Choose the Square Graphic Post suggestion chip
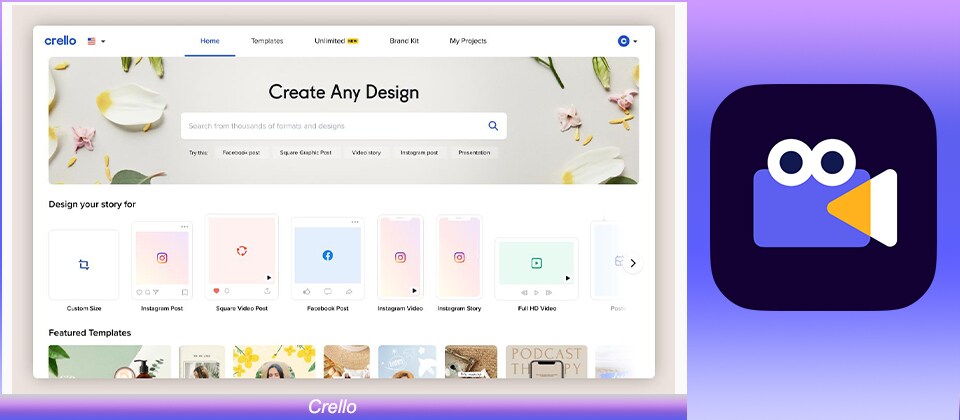The image size is (960, 420). coord(306,152)
